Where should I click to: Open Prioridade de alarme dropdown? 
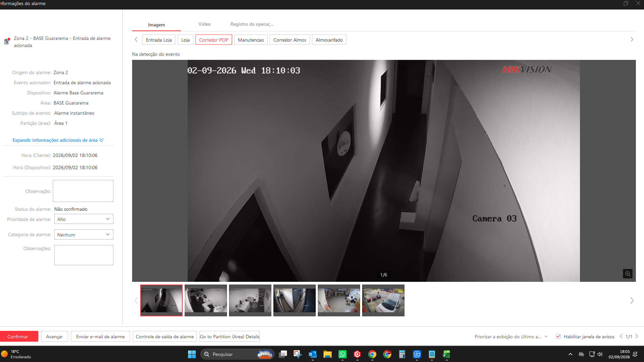tap(84, 219)
